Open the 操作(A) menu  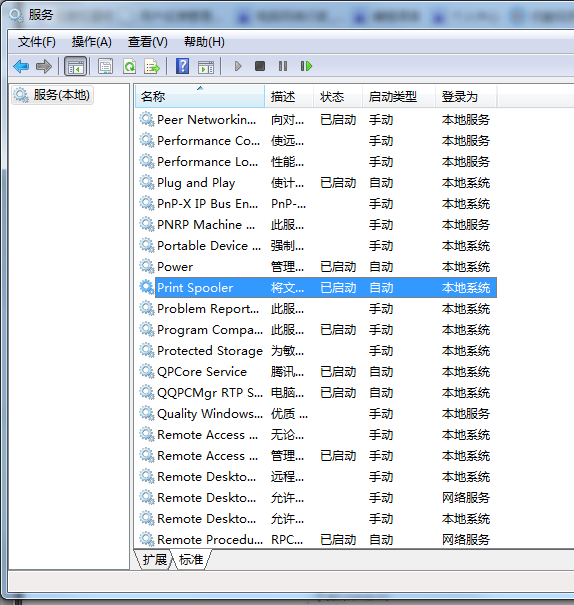click(x=92, y=42)
